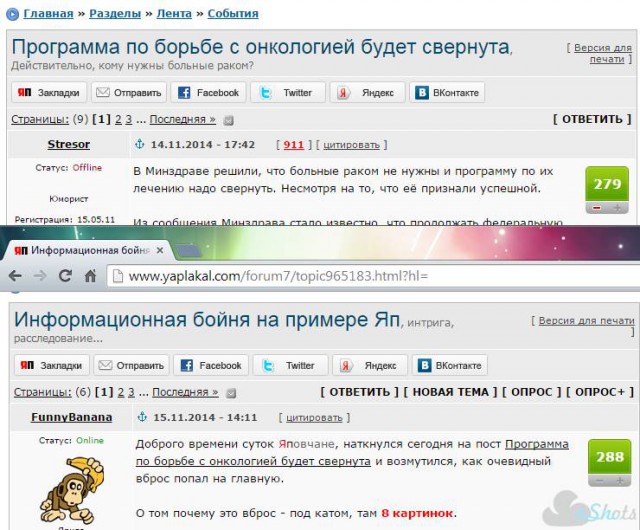Share top topic on Яндекс
640x530 pixels.
(x=367, y=93)
